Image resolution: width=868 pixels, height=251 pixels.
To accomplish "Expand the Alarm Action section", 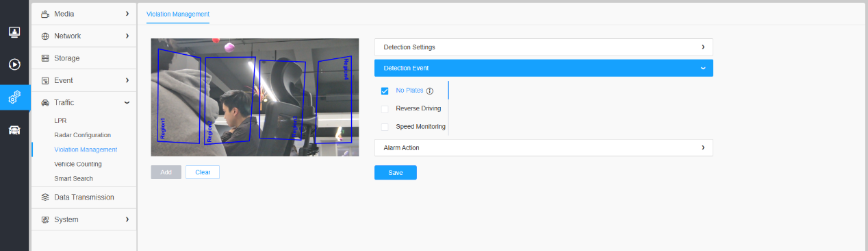I will (x=544, y=147).
